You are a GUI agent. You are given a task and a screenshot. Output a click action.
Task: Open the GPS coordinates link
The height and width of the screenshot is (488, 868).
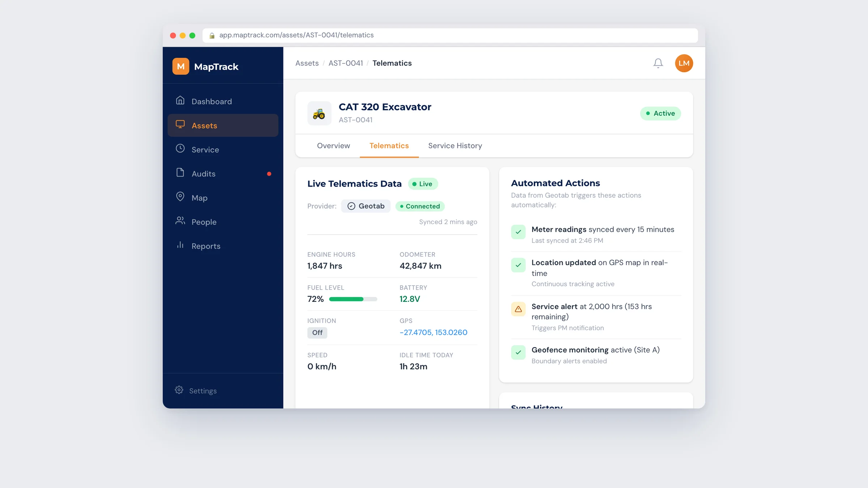click(433, 333)
